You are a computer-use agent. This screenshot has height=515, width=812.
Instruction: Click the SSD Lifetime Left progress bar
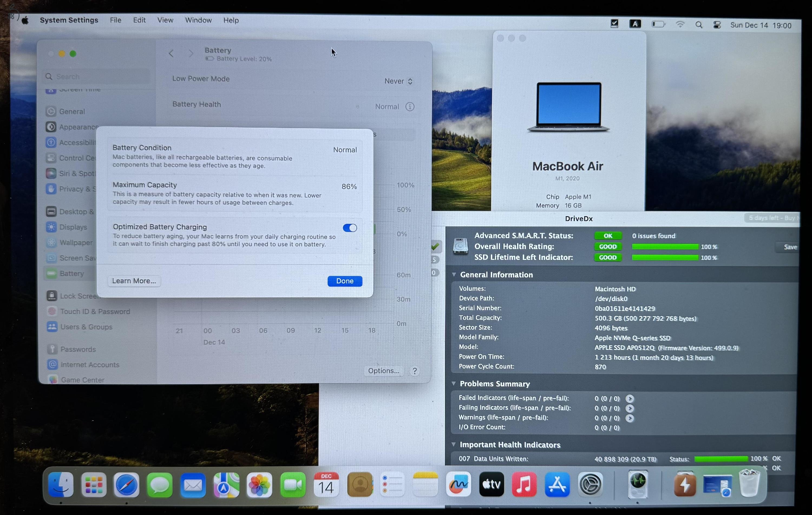(x=665, y=257)
